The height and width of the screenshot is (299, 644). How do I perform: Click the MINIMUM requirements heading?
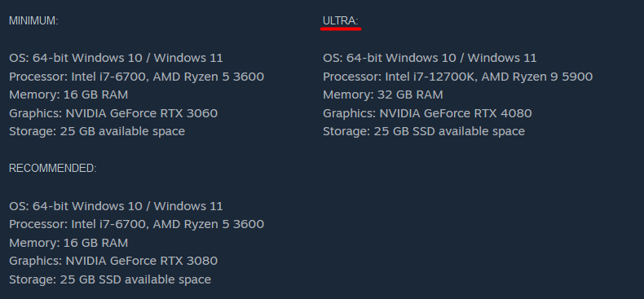click(x=33, y=21)
